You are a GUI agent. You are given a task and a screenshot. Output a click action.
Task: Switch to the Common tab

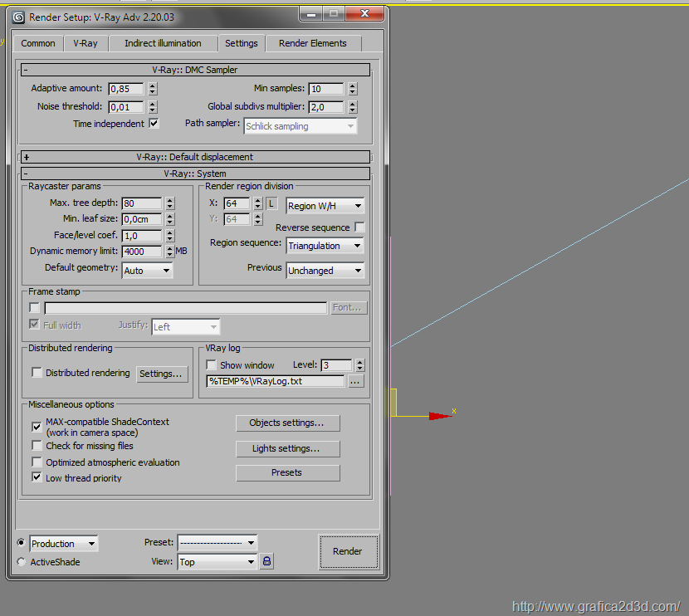pyautogui.click(x=38, y=43)
